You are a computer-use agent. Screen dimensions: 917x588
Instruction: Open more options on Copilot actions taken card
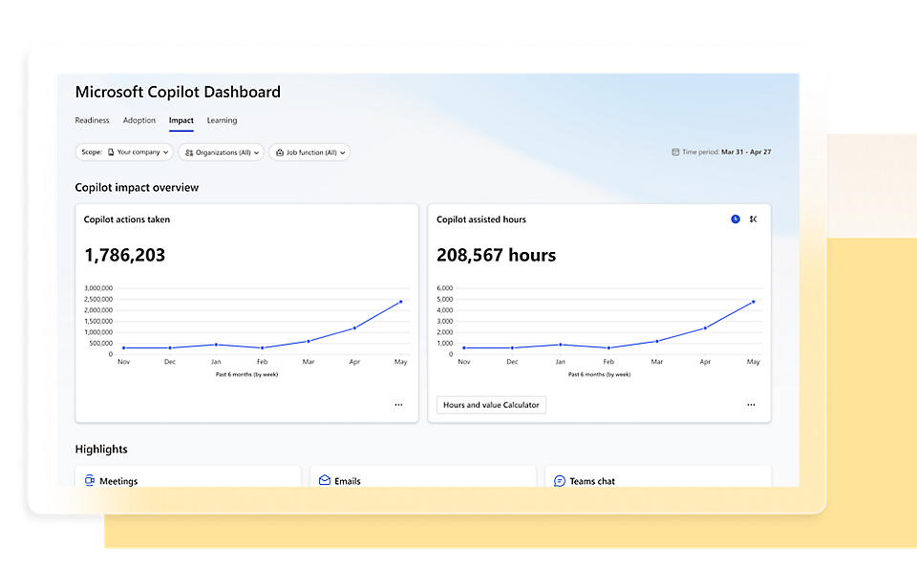pyautogui.click(x=398, y=405)
